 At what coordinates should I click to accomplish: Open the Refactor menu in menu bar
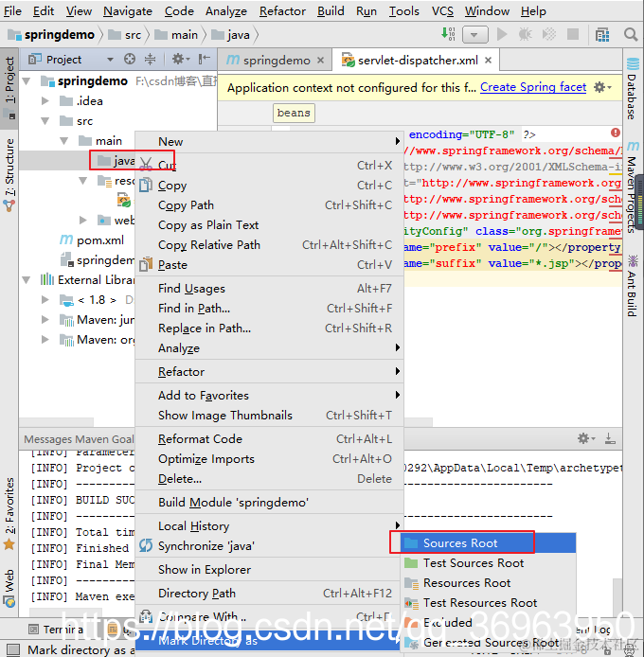coord(282,11)
